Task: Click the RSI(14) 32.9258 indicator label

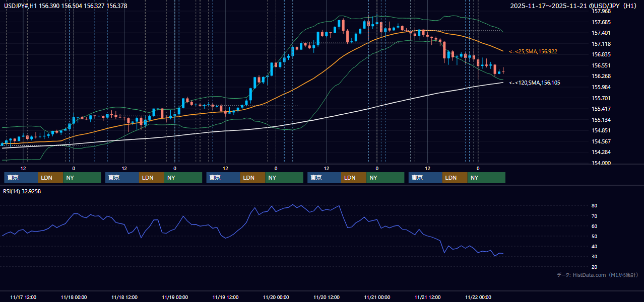Action: (x=22, y=191)
